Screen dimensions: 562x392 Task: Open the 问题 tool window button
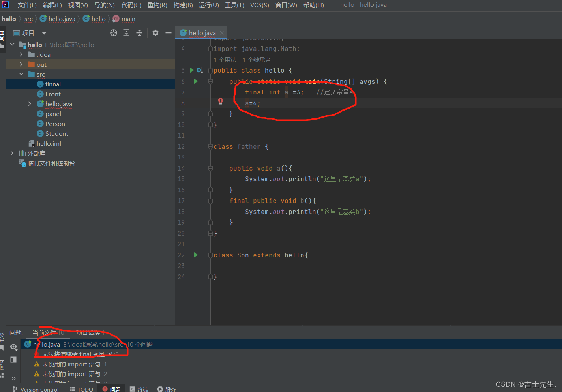[111, 389]
